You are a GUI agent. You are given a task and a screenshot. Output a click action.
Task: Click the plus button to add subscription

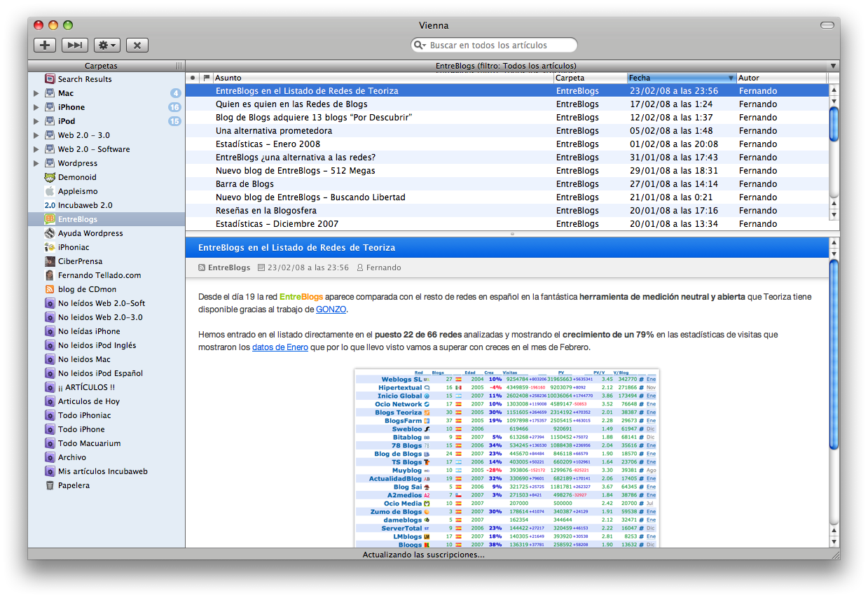click(45, 45)
